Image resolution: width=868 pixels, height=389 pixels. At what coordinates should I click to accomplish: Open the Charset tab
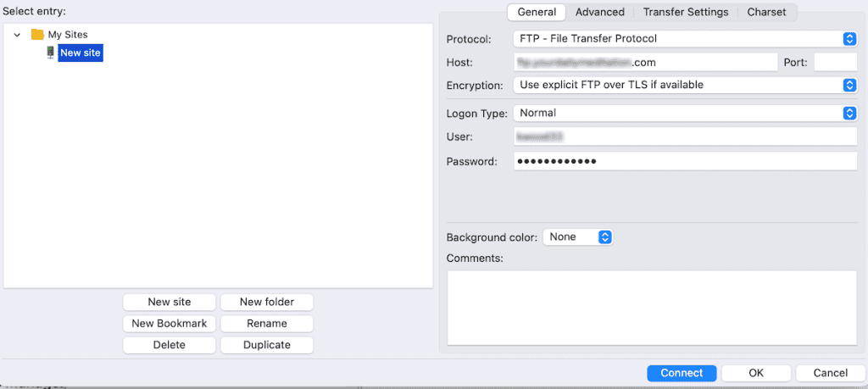pos(766,12)
